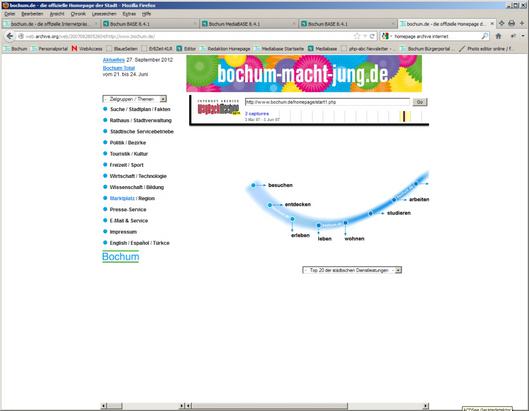Expand the Zielgruppen / Themen dropdown
Image resolution: width=529 pixels, height=411 pixels.
(135, 99)
